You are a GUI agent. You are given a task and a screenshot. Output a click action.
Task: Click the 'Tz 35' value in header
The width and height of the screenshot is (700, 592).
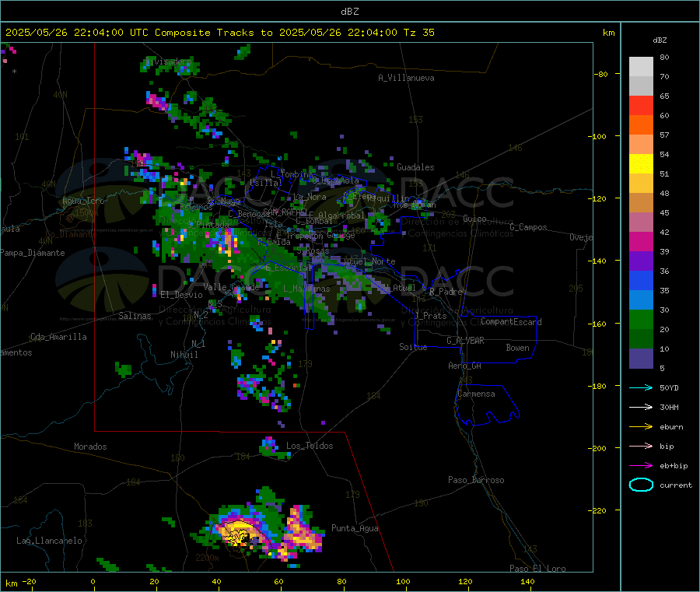pos(418,33)
